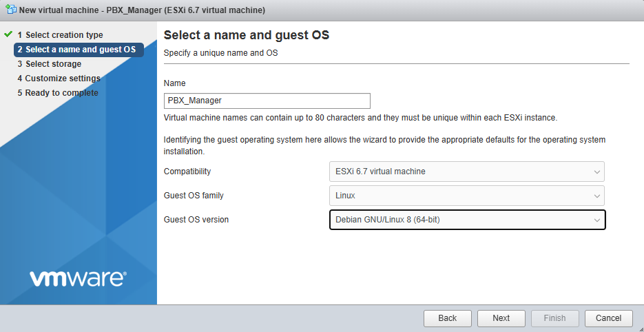The width and height of the screenshot is (644, 332).
Task: Click the Name field containing PBX_Manager
Action: coord(267,101)
